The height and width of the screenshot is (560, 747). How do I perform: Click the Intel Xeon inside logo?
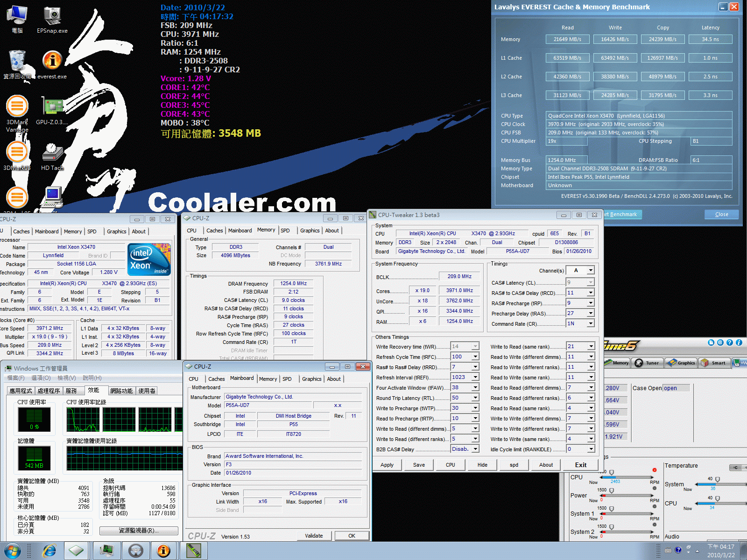click(x=149, y=259)
